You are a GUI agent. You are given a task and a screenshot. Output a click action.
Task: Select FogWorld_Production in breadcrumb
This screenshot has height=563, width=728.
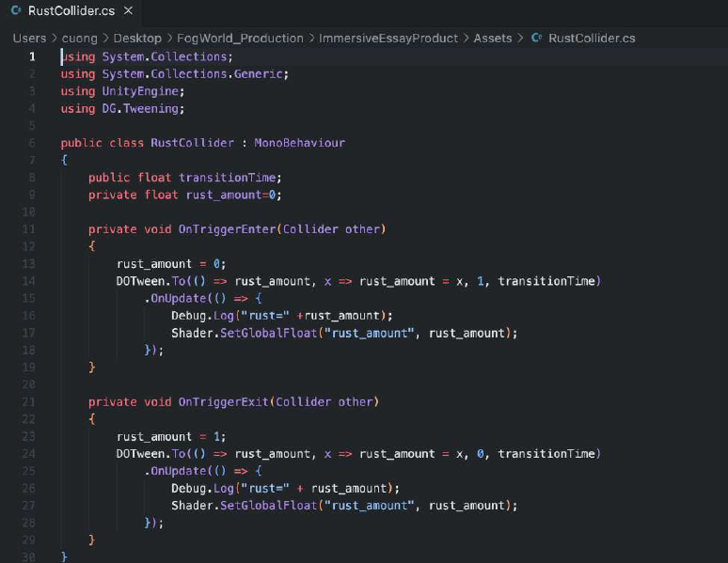click(240, 38)
